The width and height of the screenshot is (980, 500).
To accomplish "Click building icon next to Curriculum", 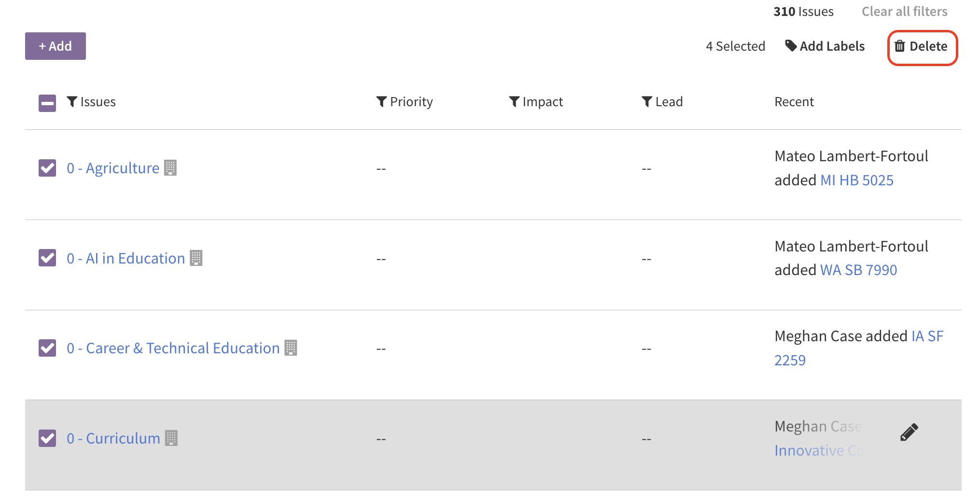I will pyautogui.click(x=171, y=438).
